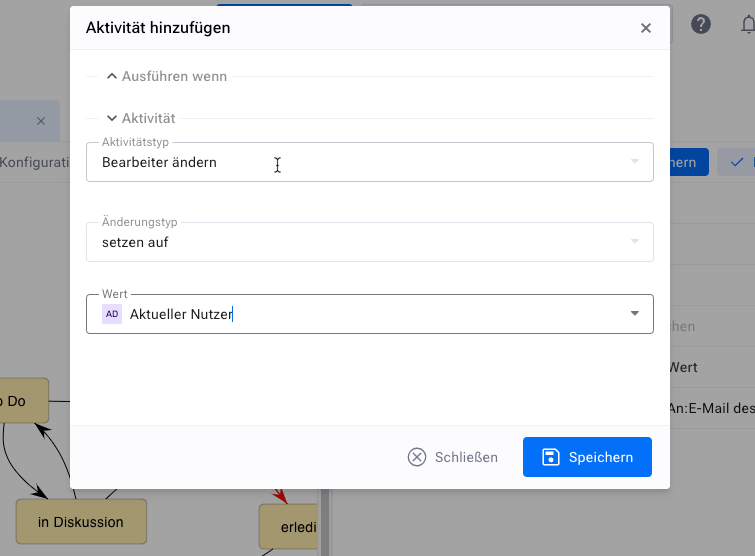Viewport: 755px width, 556px height.
Task: Click the AD avatar badge in Wert field
Action: click(x=112, y=314)
